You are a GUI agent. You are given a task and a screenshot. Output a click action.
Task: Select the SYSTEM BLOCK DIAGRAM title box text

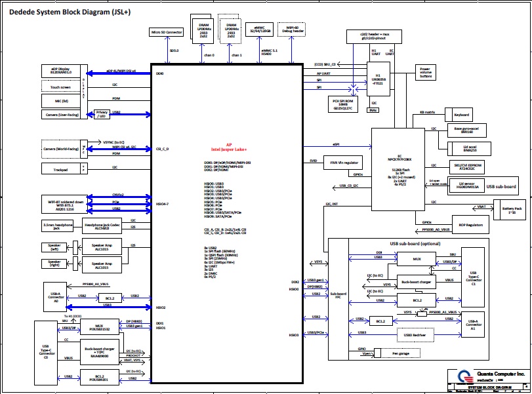[x=489, y=387]
